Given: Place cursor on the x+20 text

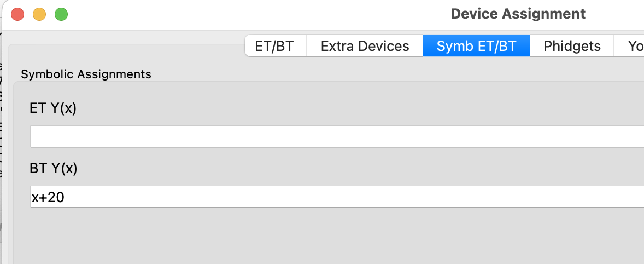Looking at the screenshot, I should pyautogui.click(x=48, y=198).
